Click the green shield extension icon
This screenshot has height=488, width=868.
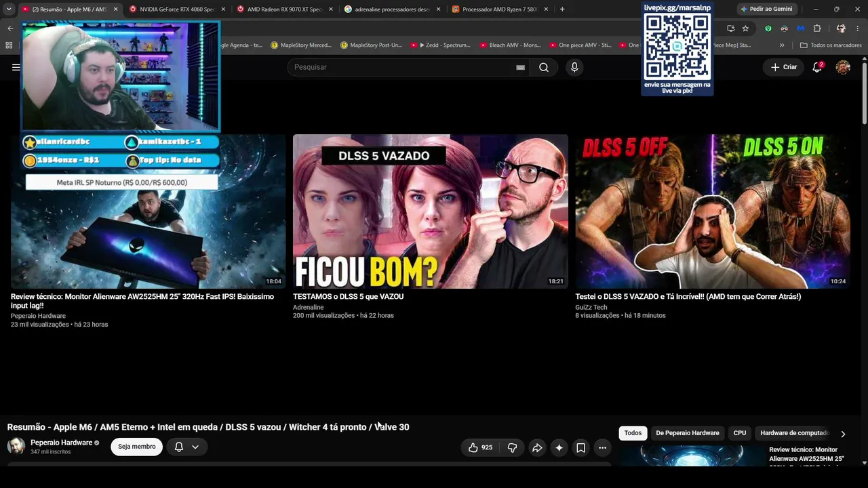tap(768, 28)
